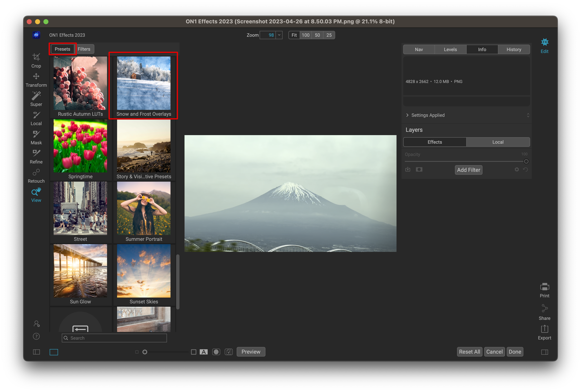Toggle the left panel visibility icon
The width and height of the screenshot is (581, 392).
point(37,352)
